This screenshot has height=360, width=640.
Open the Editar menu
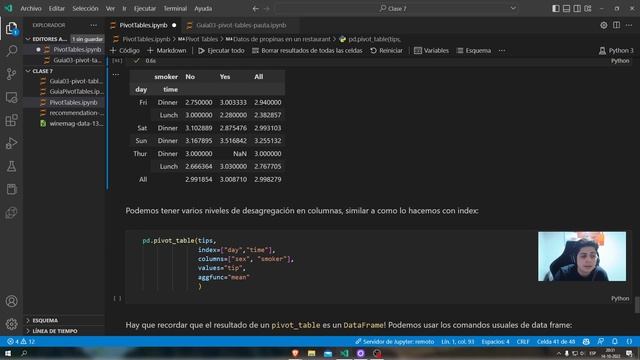pyautogui.click(x=57, y=9)
